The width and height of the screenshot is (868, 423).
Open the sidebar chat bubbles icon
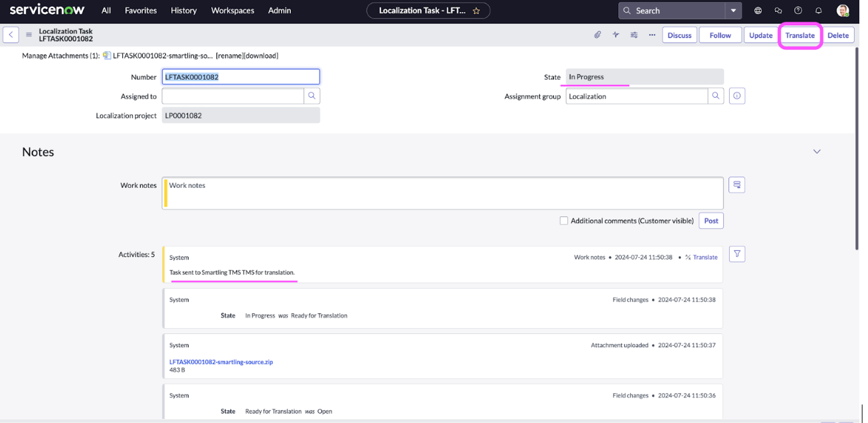tap(778, 11)
